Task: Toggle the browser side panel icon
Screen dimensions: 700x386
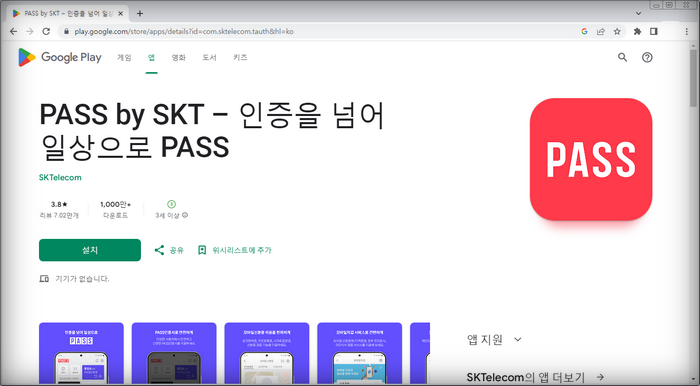Action: coord(654,31)
